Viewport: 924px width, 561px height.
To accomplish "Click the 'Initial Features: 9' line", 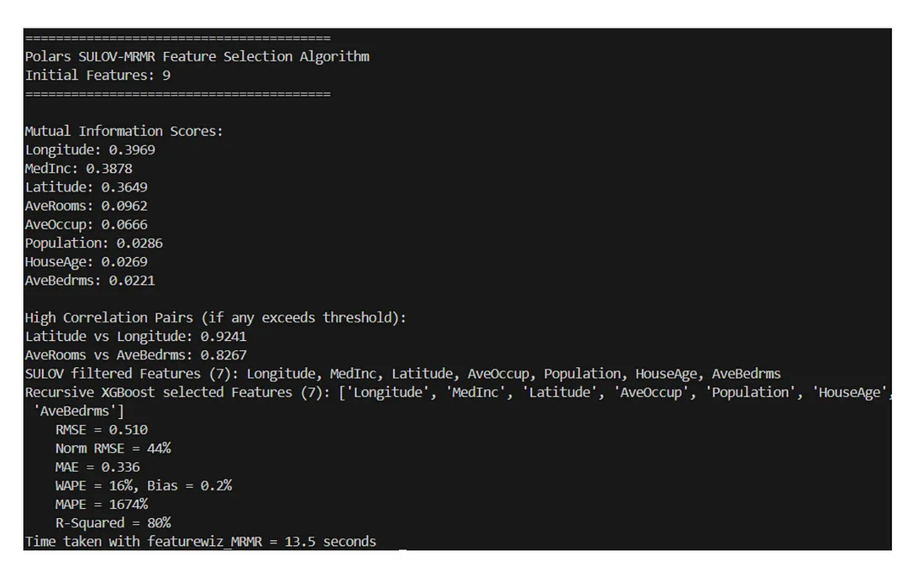I will point(97,76).
